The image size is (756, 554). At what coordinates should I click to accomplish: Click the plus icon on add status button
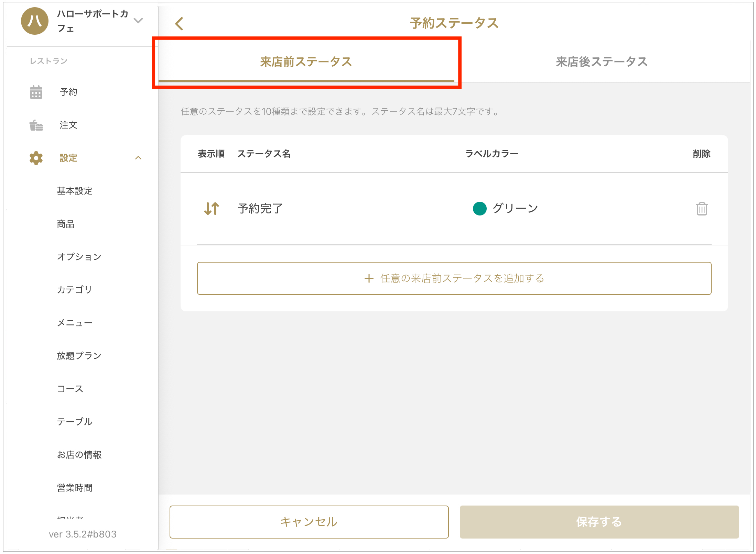point(369,278)
